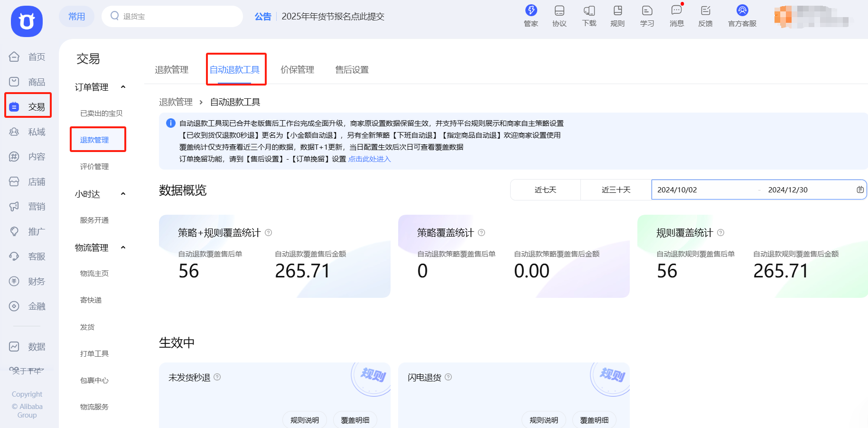Open 评价管理 menu item
This screenshot has height=428, width=868.
[94, 166]
